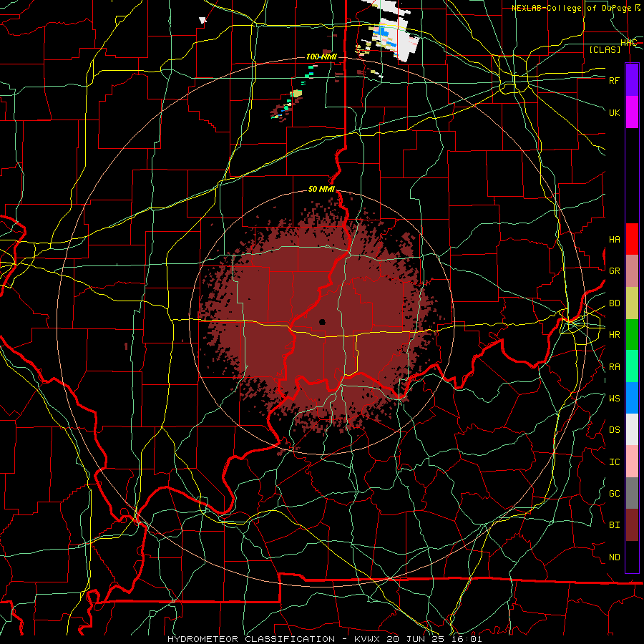
Task: Click the magenta UK color swatch in legend
Action: pyautogui.click(x=632, y=112)
